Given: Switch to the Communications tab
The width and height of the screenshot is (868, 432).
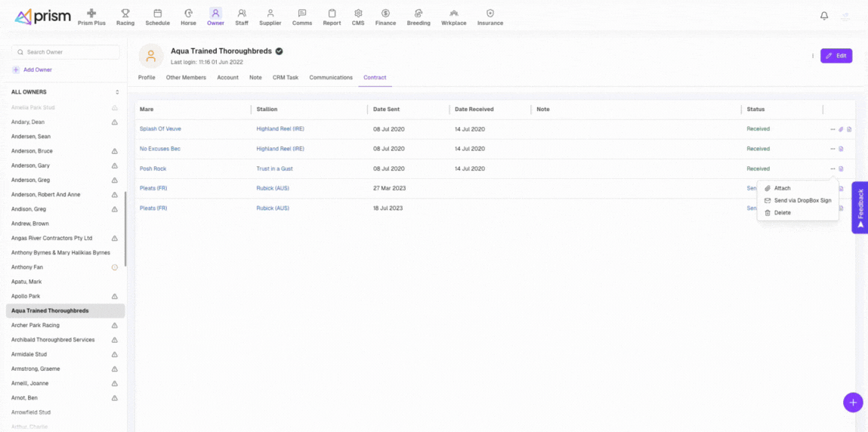Looking at the screenshot, I should click(331, 77).
